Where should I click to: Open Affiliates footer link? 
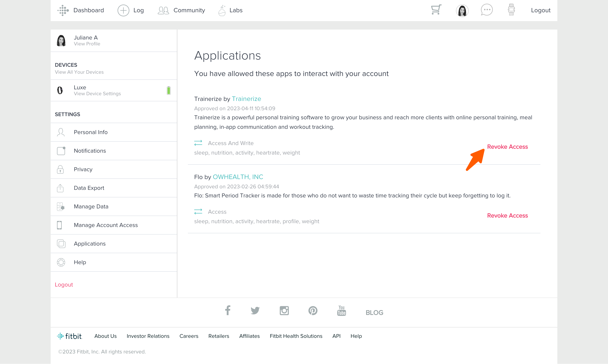250,336
